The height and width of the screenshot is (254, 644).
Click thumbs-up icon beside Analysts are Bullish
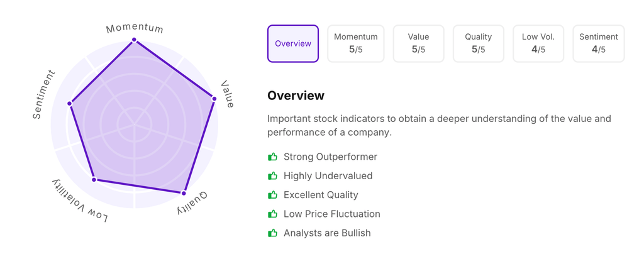[x=272, y=233]
